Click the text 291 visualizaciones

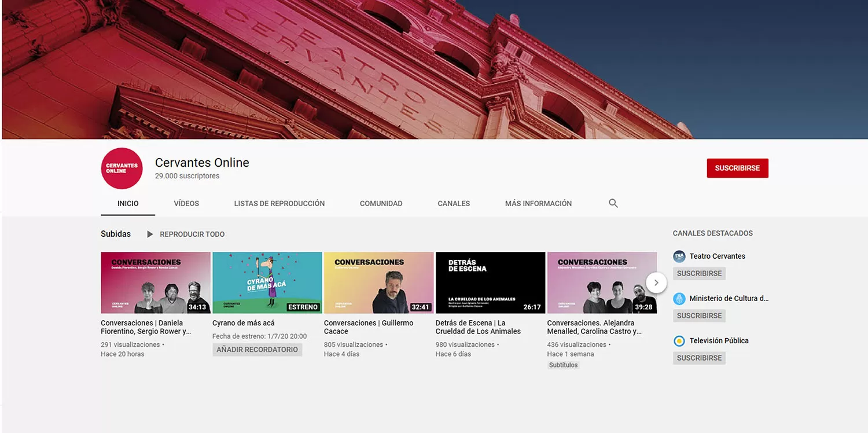[x=130, y=344]
